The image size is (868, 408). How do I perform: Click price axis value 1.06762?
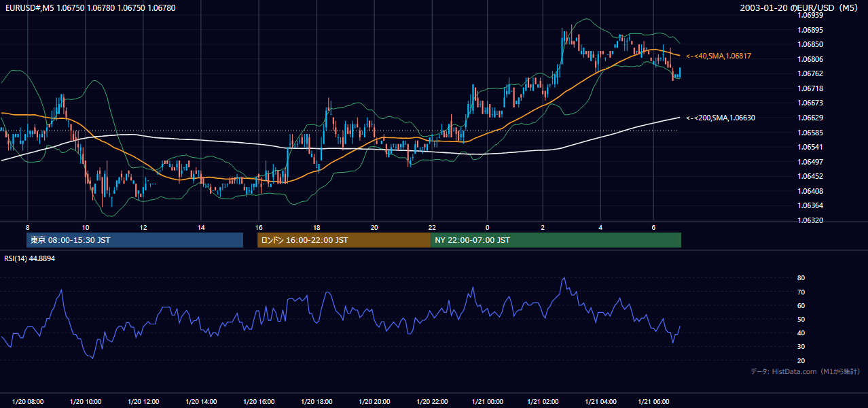coord(811,73)
